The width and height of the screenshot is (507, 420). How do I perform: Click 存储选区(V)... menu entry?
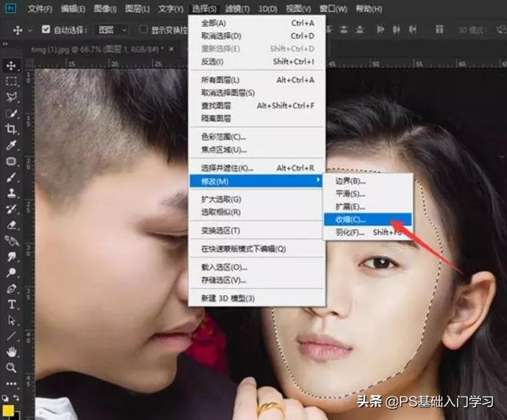224,280
